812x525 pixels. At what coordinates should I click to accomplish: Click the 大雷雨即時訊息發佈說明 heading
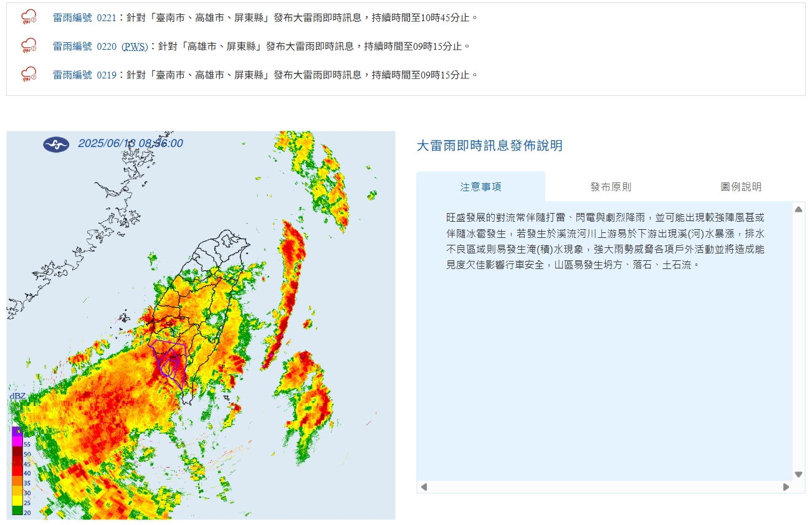[x=489, y=146]
